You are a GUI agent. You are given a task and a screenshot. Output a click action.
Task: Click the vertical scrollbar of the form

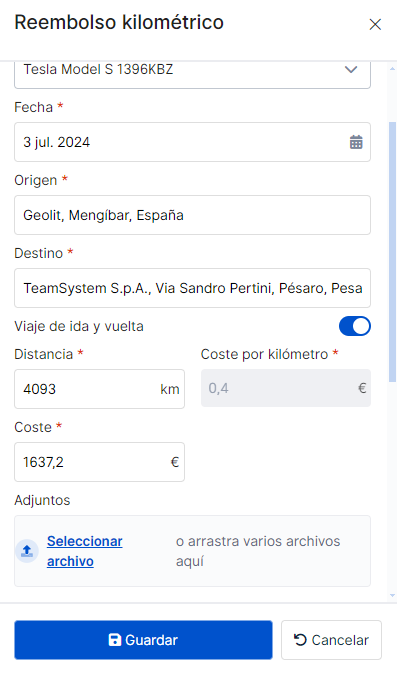[x=392, y=252]
